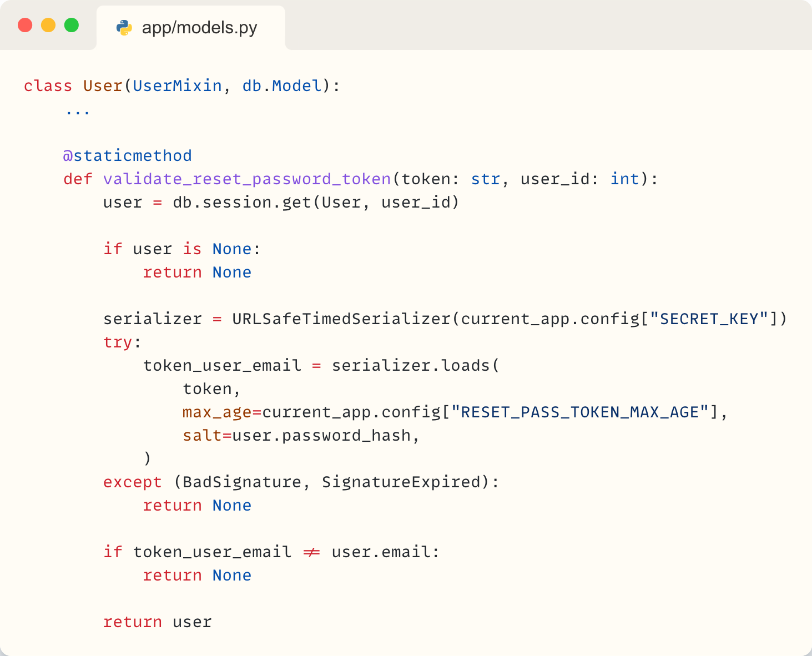Click the validate_reset_password_token function name
The height and width of the screenshot is (656, 812).
(x=247, y=179)
